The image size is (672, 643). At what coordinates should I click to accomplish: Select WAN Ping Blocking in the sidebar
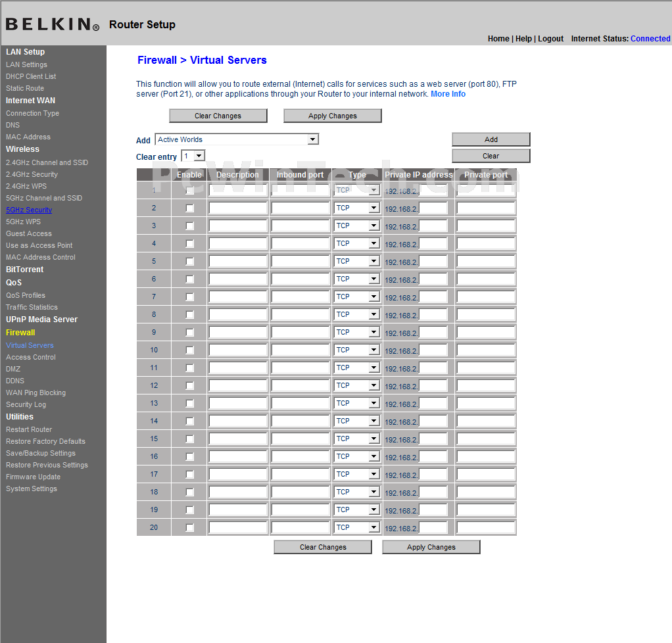coord(36,393)
